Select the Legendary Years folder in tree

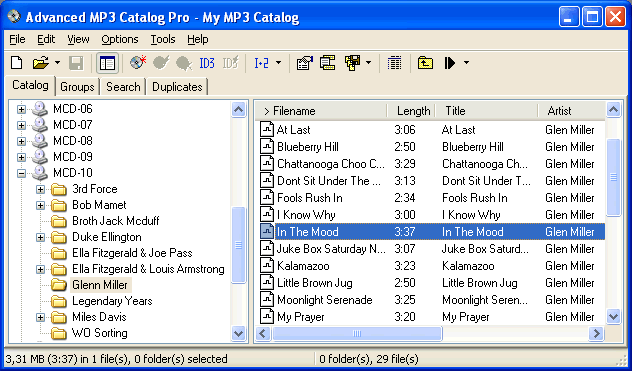(112, 301)
